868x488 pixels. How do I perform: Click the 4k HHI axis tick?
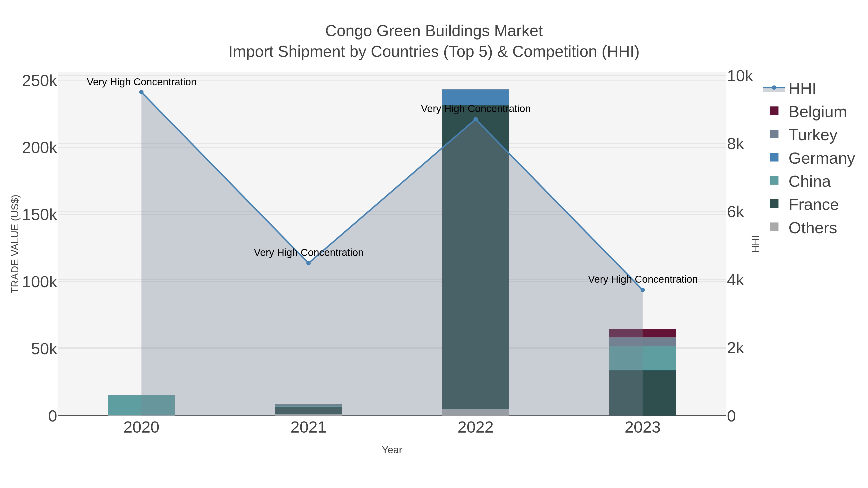tap(736, 280)
